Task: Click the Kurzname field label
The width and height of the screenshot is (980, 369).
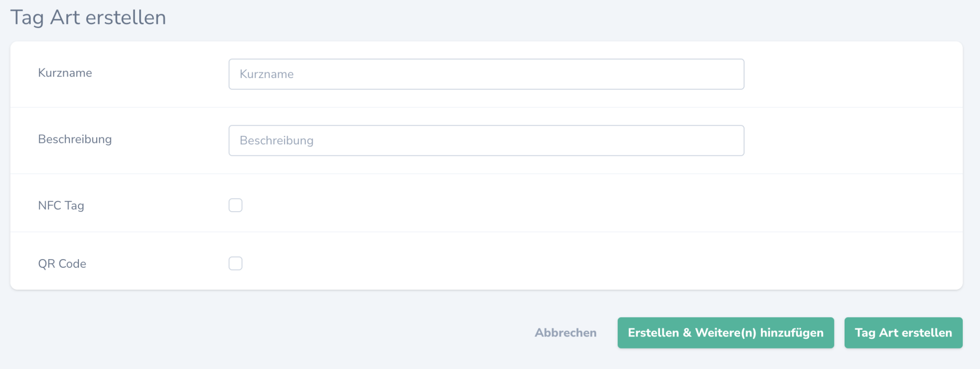Action: (x=65, y=73)
